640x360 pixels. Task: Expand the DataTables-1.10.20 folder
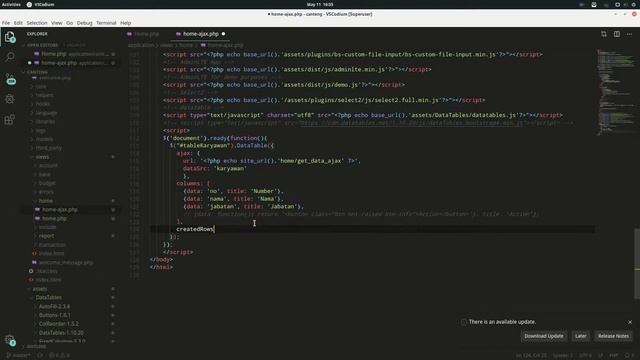tap(61, 333)
